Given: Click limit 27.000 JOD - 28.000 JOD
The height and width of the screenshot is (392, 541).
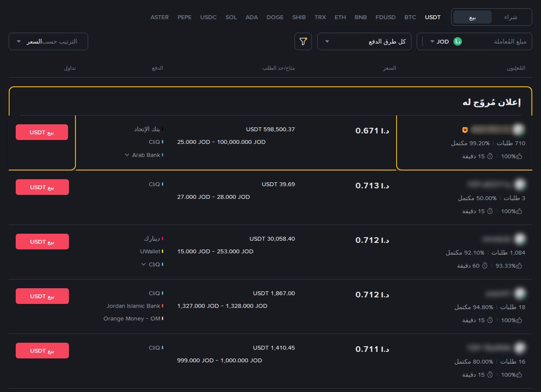Looking at the screenshot, I should click(213, 197).
